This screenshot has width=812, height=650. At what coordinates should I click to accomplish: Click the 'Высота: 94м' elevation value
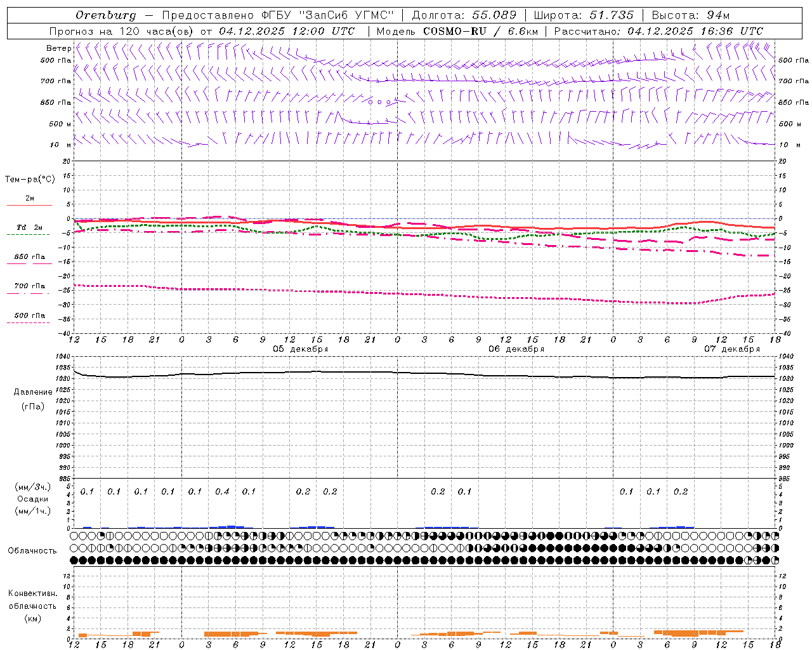pos(691,15)
